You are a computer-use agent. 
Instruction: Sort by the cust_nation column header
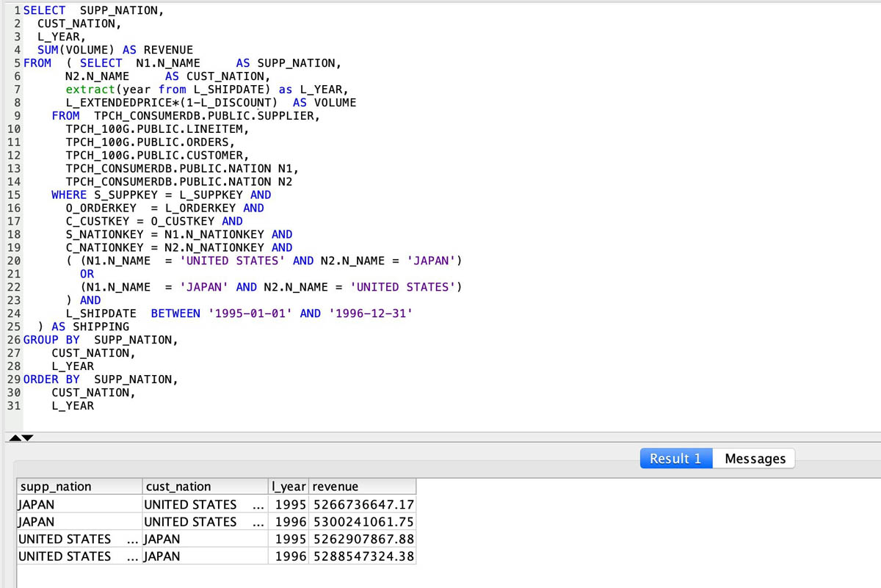pyautogui.click(x=206, y=487)
